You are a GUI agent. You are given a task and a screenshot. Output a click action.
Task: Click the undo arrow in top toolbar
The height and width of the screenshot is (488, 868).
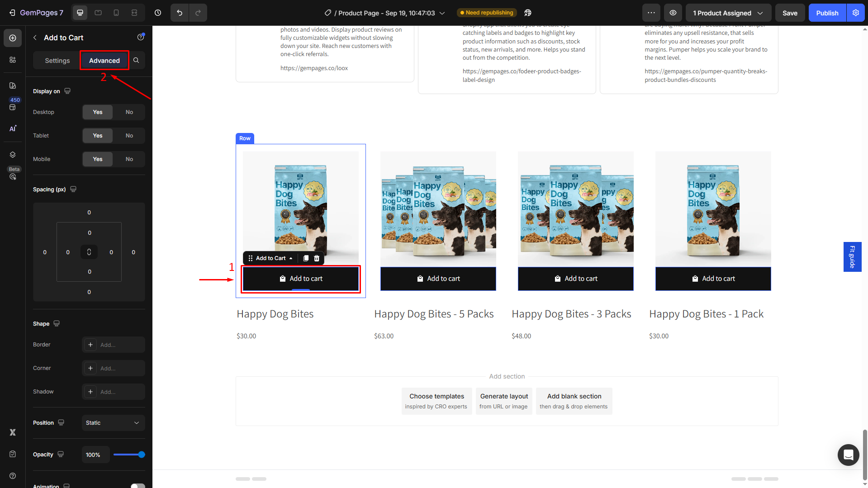click(x=180, y=13)
